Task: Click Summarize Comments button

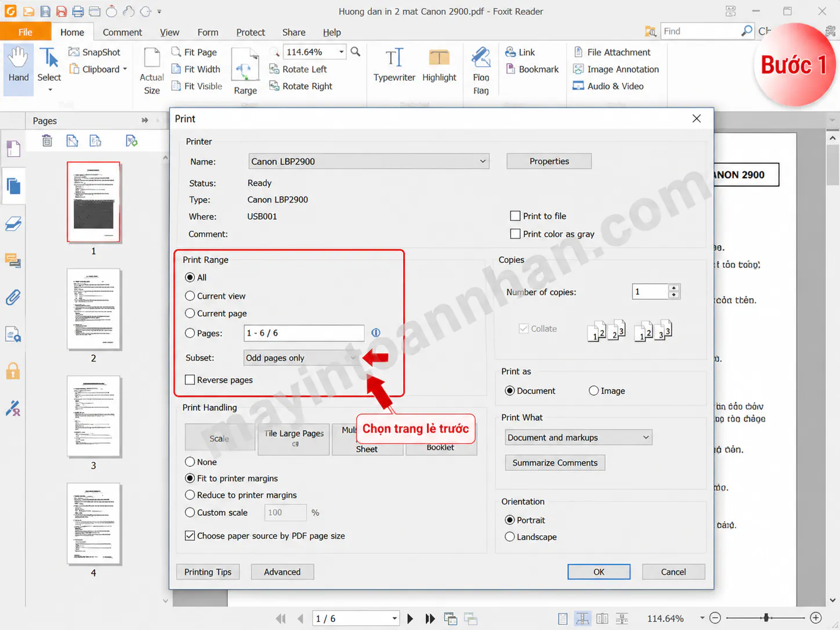Action: (555, 463)
